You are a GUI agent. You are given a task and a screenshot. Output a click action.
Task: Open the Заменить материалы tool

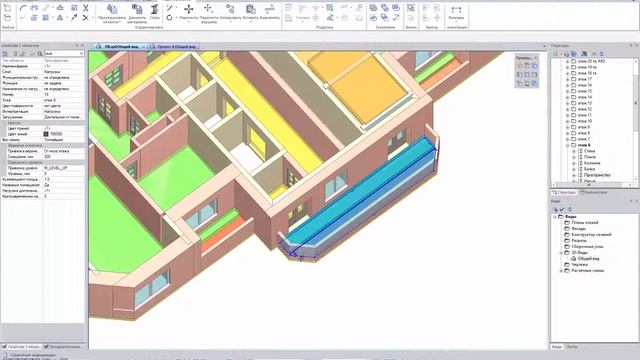pyautogui.click(x=137, y=13)
